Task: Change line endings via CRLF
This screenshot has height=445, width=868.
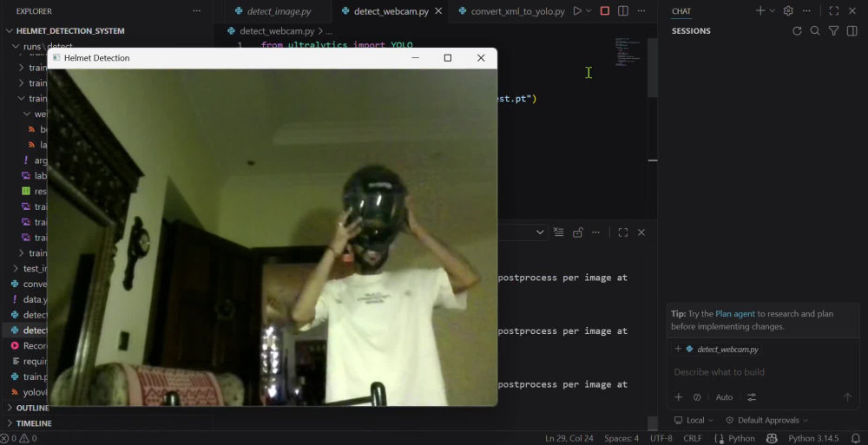Action: coord(693,439)
